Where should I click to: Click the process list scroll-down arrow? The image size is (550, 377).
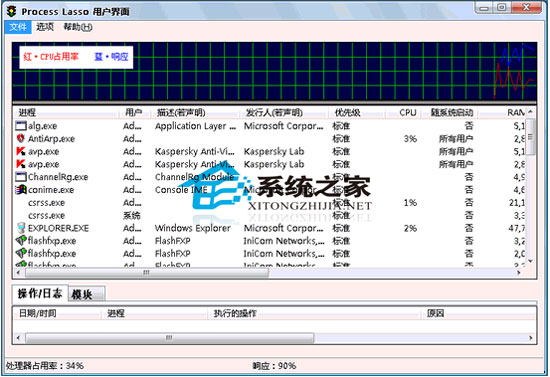tap(530, 261)
